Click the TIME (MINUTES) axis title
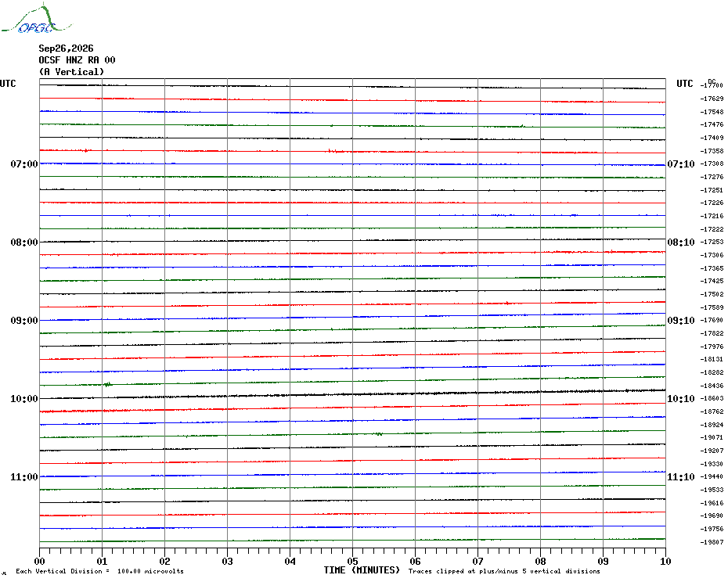728x582 pixels. (362, 570)
